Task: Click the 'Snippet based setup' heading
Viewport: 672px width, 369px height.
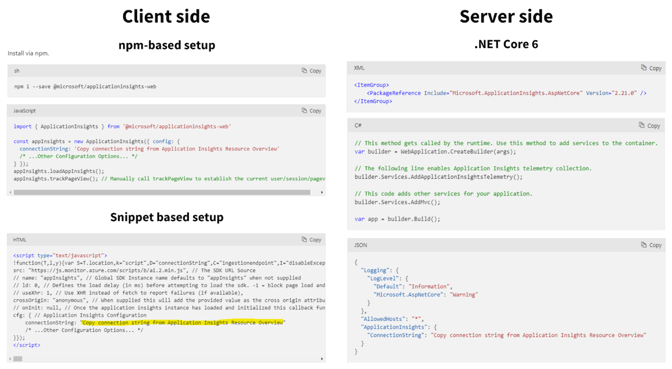Action: [167, 217]
